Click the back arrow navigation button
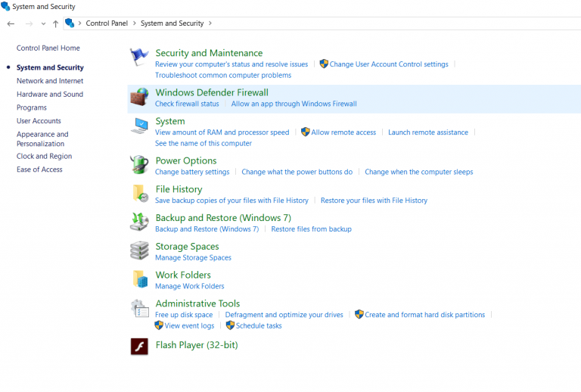The width and height of the screenshot is (581, 392). click(11, 23)
